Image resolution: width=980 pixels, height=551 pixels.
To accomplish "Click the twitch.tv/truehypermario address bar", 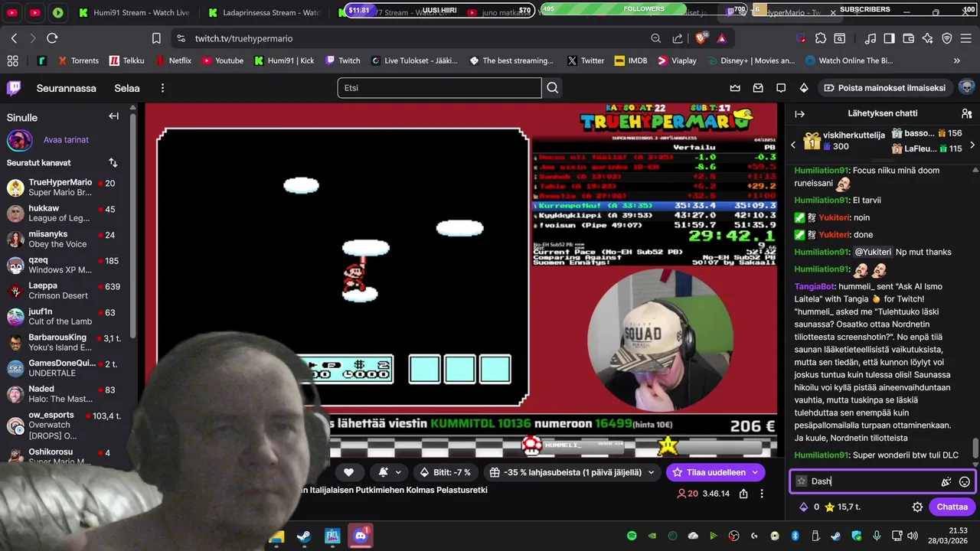I will click(x=243, y=38).
